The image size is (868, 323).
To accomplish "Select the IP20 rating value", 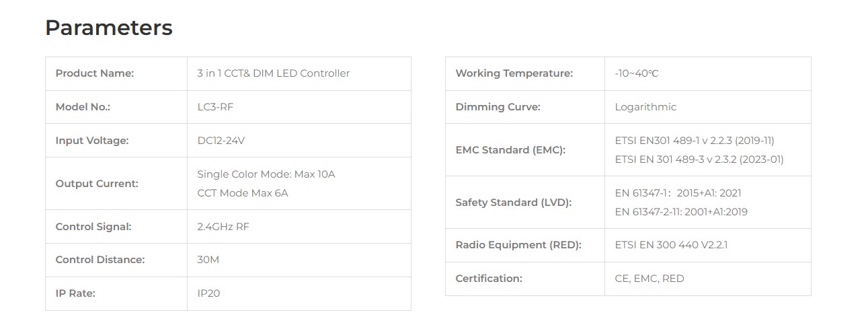I will 208,293.
